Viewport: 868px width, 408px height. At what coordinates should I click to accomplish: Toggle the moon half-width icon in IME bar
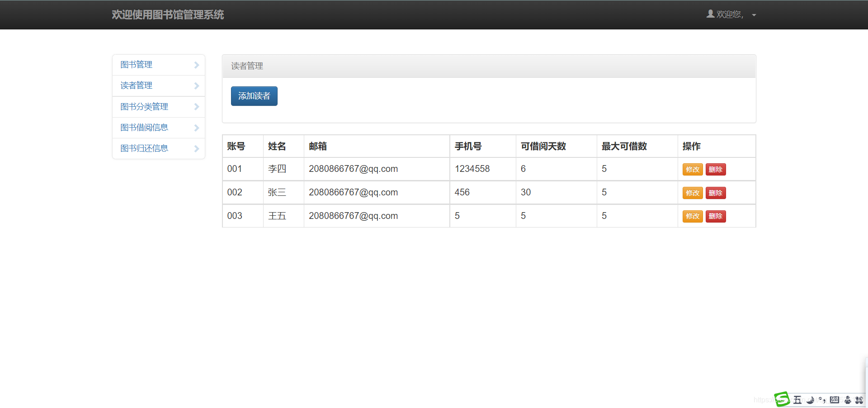pos(810,400)
